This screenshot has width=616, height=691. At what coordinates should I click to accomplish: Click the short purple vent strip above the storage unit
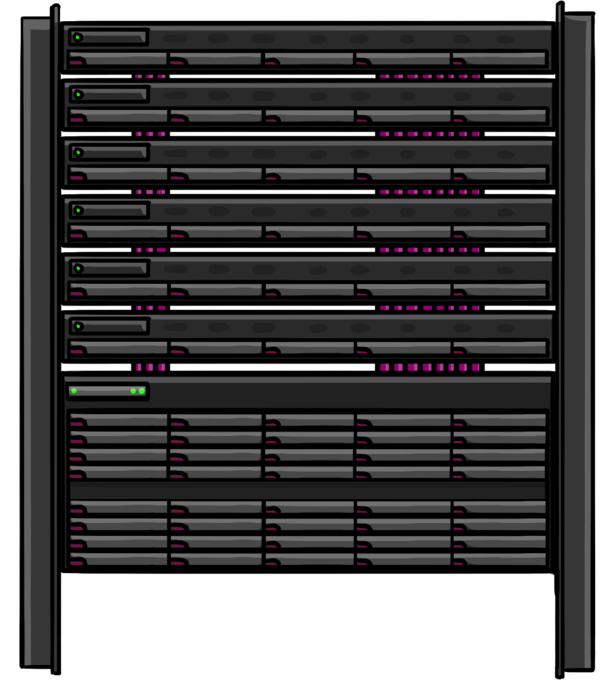coord(150,367)
